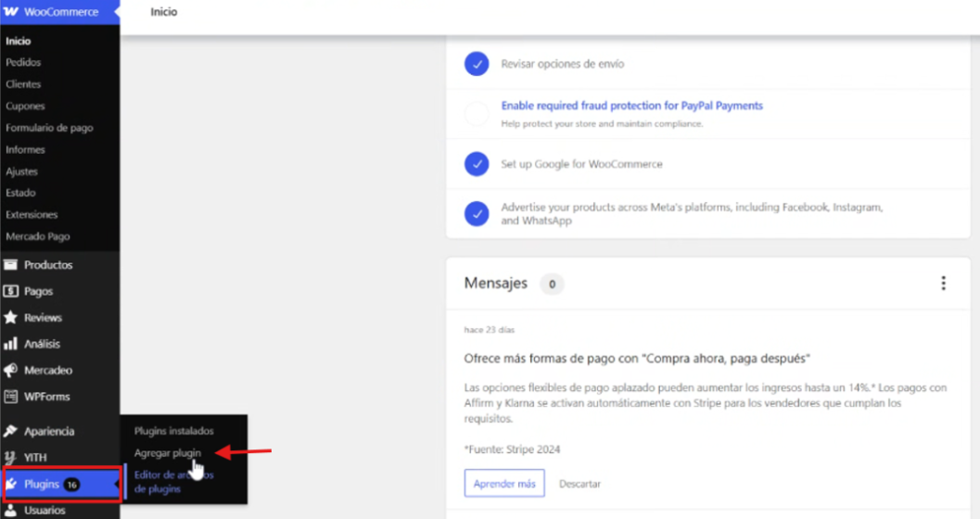The height and width of the screenshot is (519, 980).
Task: Click the WooCommerce label in sidebar header
Action: pos(61,12)
